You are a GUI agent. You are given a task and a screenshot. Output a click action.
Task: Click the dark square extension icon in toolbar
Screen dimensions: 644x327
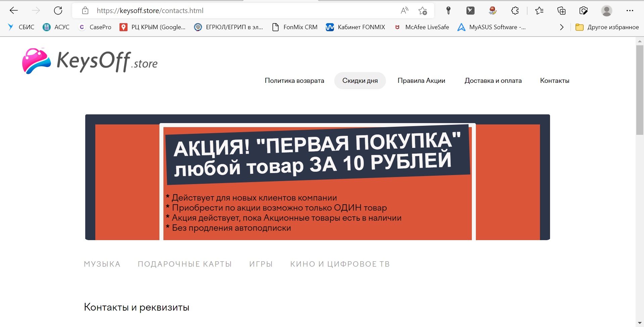470,11
